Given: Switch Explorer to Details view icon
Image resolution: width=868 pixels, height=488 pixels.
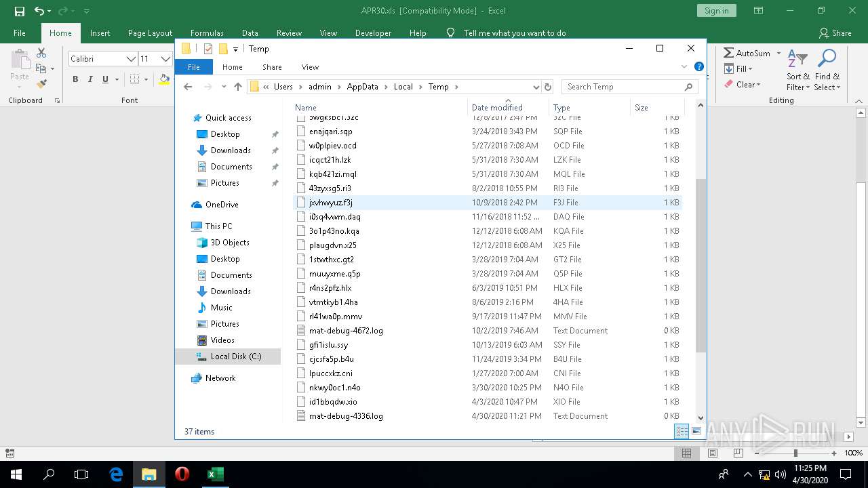Looking at the screenshot, I should 682,431.
